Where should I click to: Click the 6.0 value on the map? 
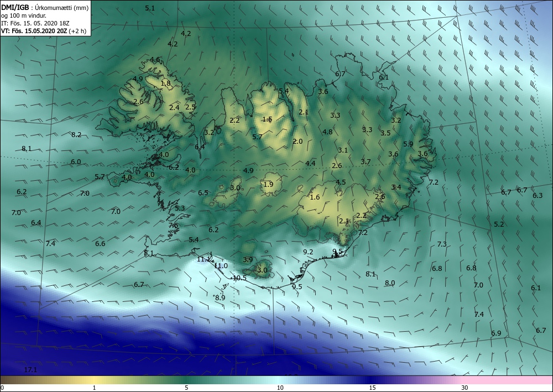click(76, 162)
